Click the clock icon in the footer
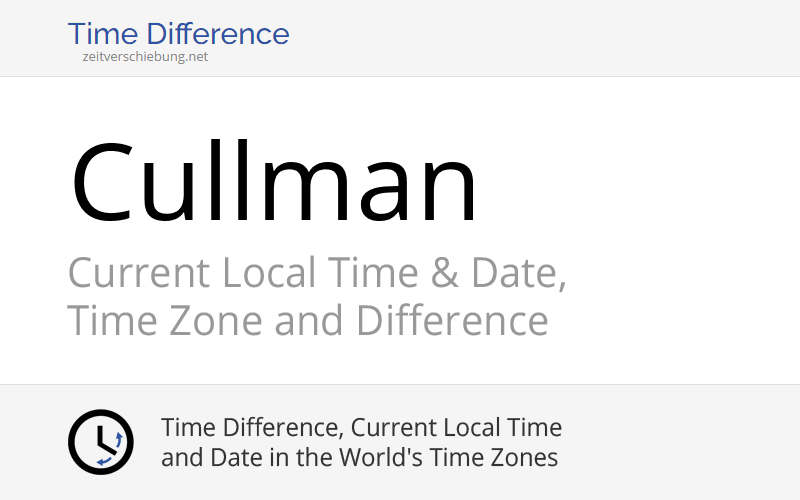800x500 pixels. (100, 442)
